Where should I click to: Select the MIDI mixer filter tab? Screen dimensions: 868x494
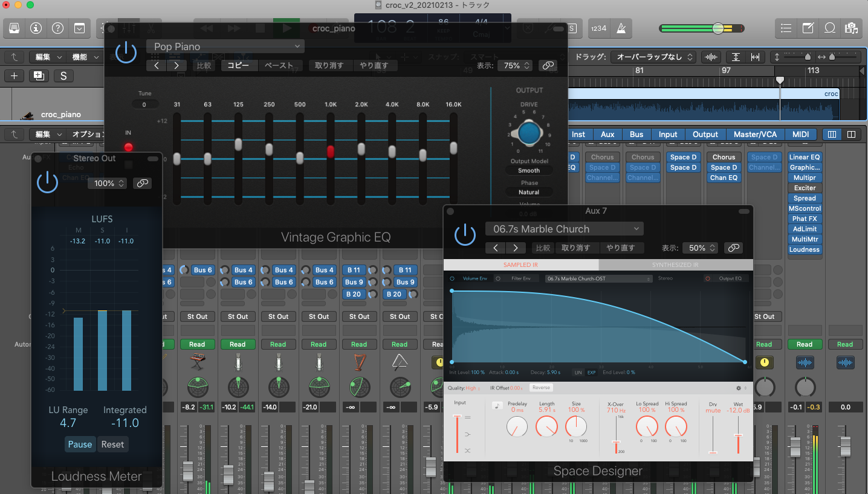tap(801, 134)
